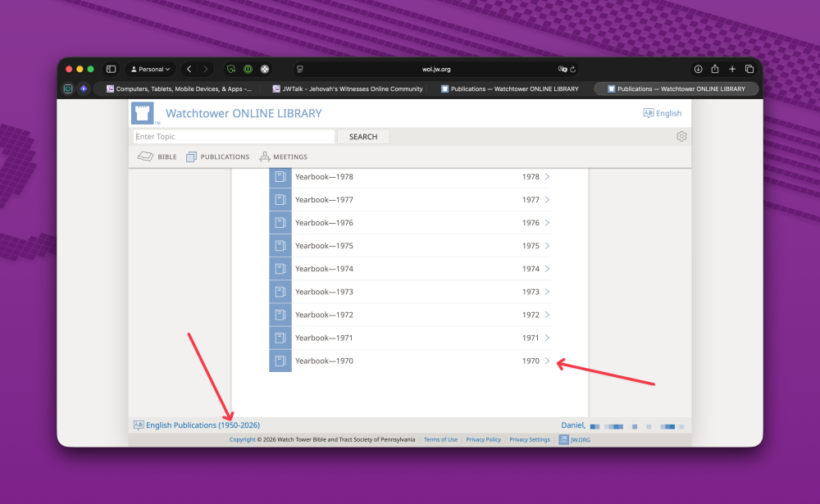Click the Watchtower tower logo icon
820x504 pixels.
(143, 113)
